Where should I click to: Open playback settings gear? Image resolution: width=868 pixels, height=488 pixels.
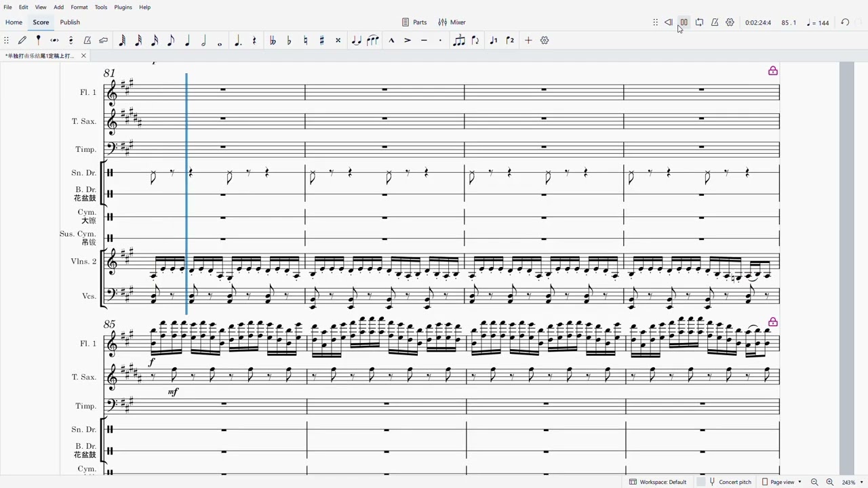pyautogui.click(x=730, y=22)
